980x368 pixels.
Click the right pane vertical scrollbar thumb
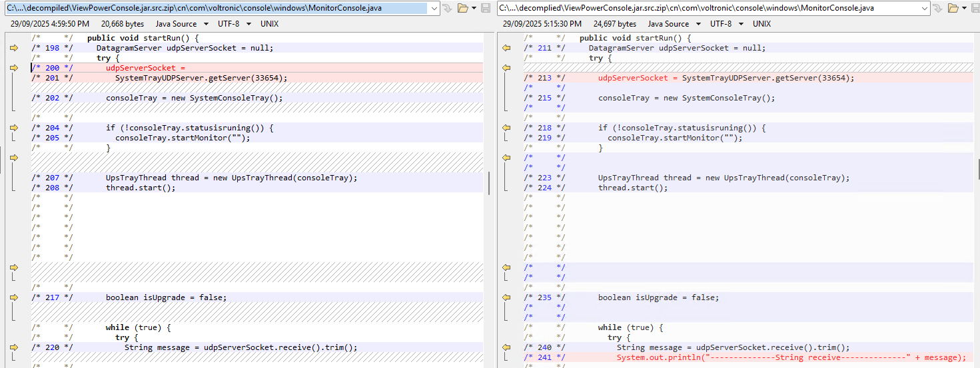pos(978,165)
